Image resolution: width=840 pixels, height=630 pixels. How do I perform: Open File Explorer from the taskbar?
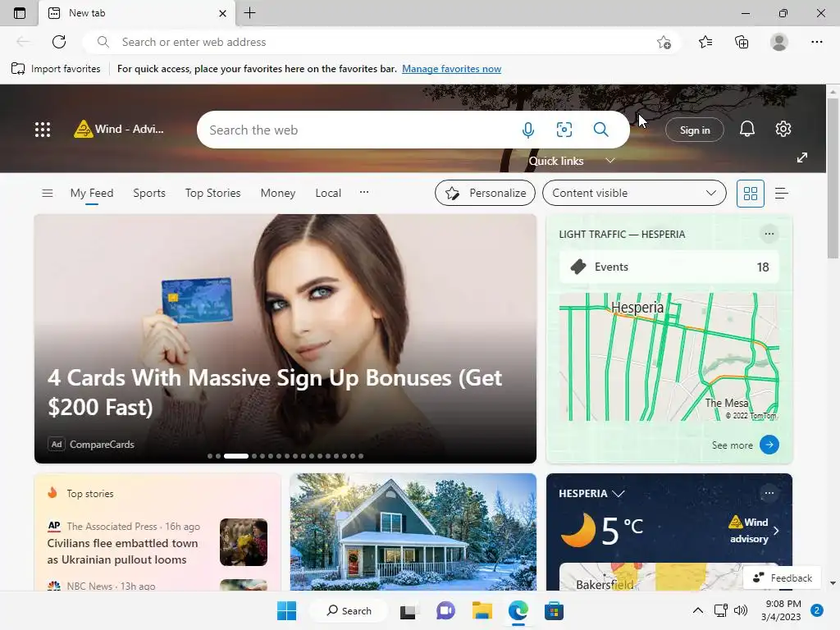click(x=482, y=610)
